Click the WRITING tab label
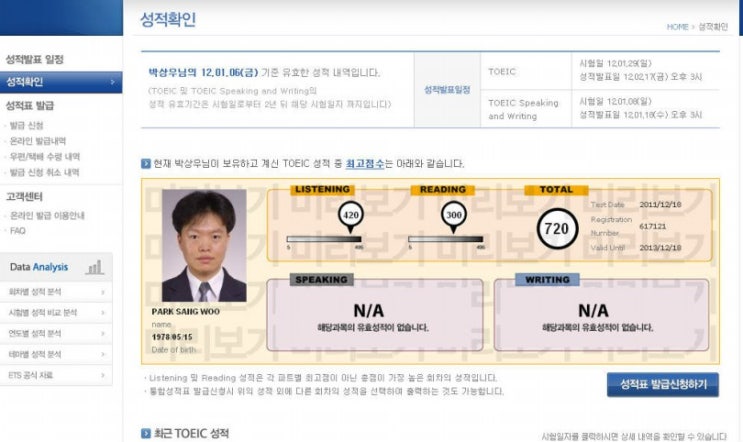 [x=547, y=280]
